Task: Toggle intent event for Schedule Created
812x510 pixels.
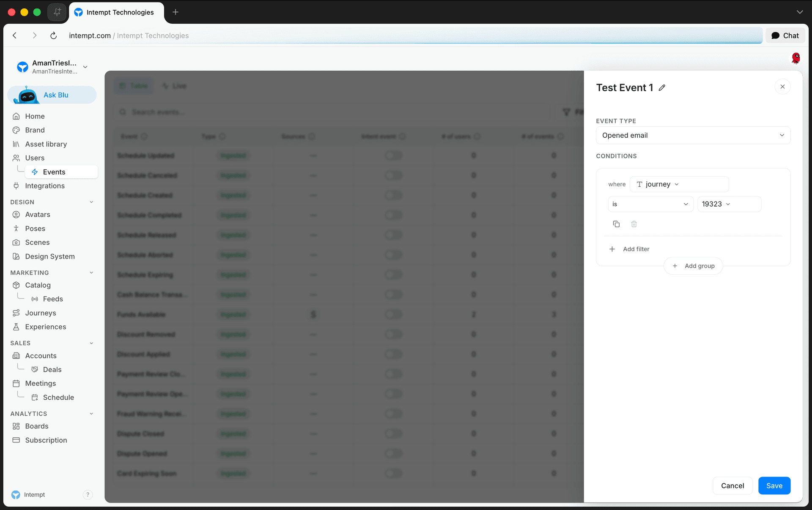Action: pyautogui.click(x=393, y=195)
